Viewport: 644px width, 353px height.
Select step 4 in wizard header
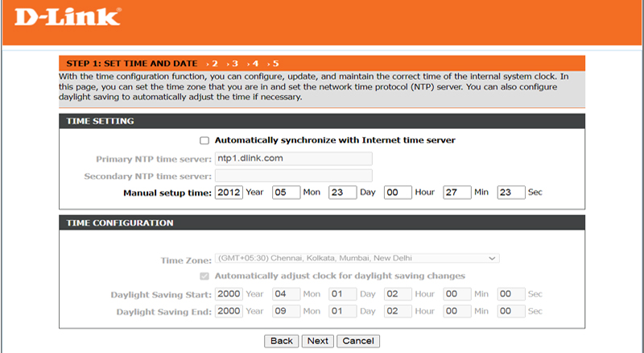pos(255,63)
